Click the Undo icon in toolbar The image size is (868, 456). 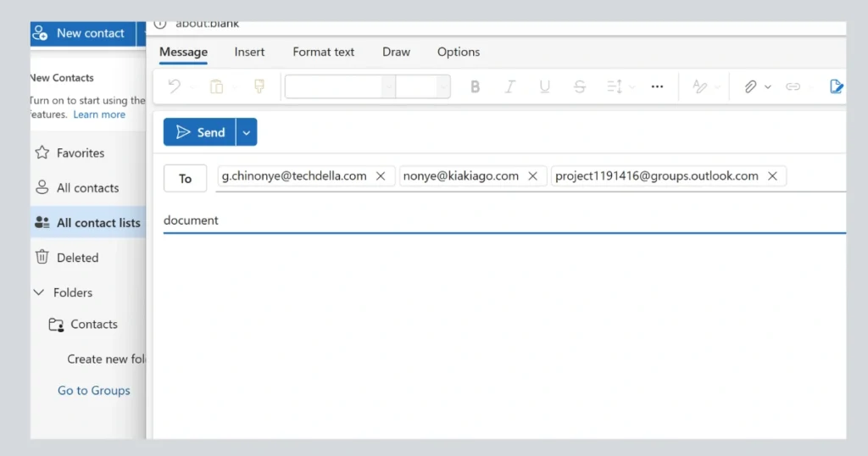point(174,86)
